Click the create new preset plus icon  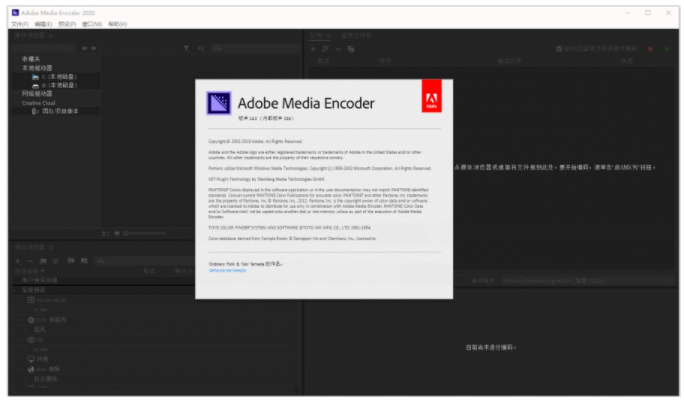(x=18, y=261)
